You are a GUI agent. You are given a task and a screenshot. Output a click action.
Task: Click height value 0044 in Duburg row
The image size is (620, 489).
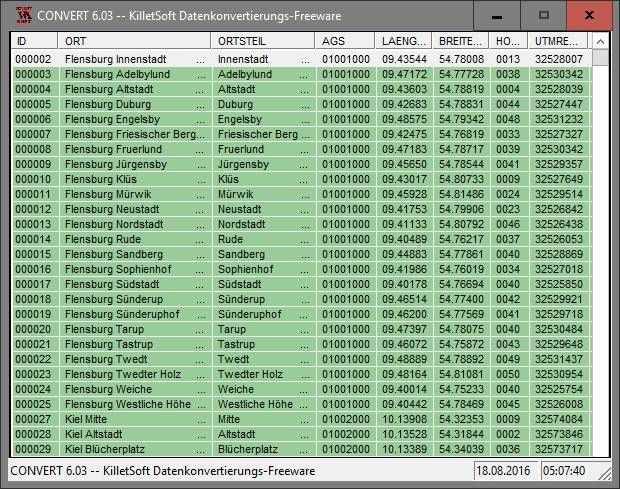pyautogui.click(x=508, y=104)
